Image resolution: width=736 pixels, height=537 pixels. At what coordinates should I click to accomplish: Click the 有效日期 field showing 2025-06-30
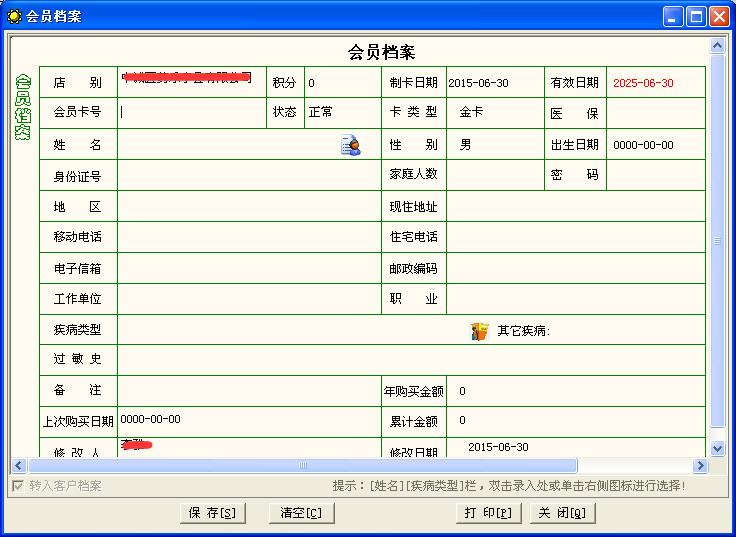point(655,83)
